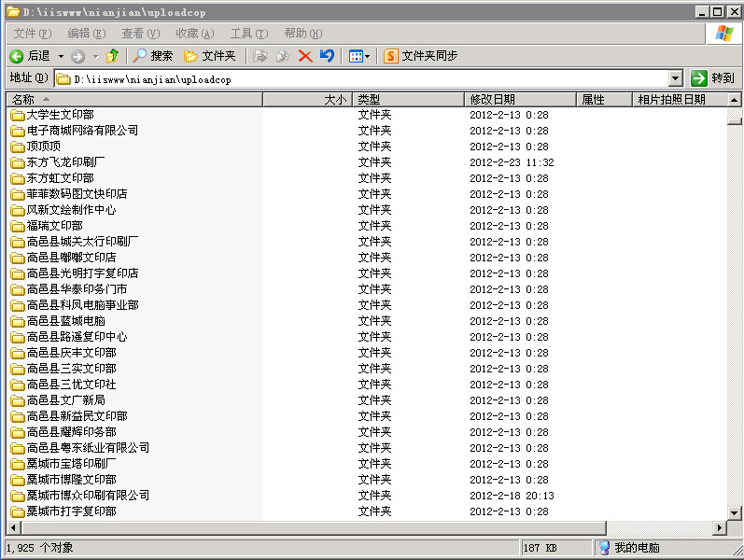The width and height of the screenshot is (744, 560).
Task: Sort by Date Modified (修改日期) header
Action: click(x=520, y=100)
